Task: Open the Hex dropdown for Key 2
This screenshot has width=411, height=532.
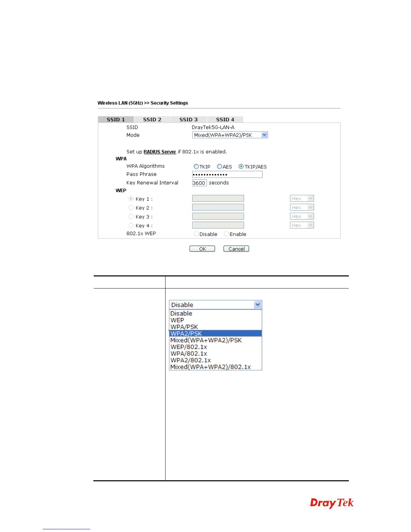Action: pyautogui.click(x=302, y=208)
